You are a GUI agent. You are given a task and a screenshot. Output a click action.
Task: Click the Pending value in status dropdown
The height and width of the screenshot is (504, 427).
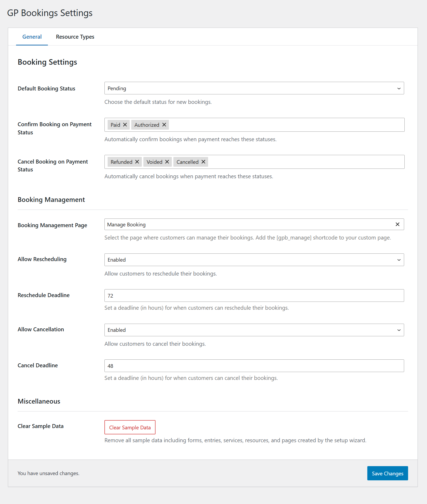click(117, 89)
